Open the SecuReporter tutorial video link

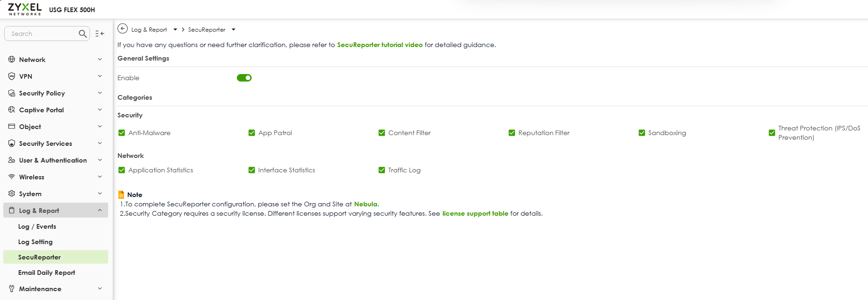(380, 45)
